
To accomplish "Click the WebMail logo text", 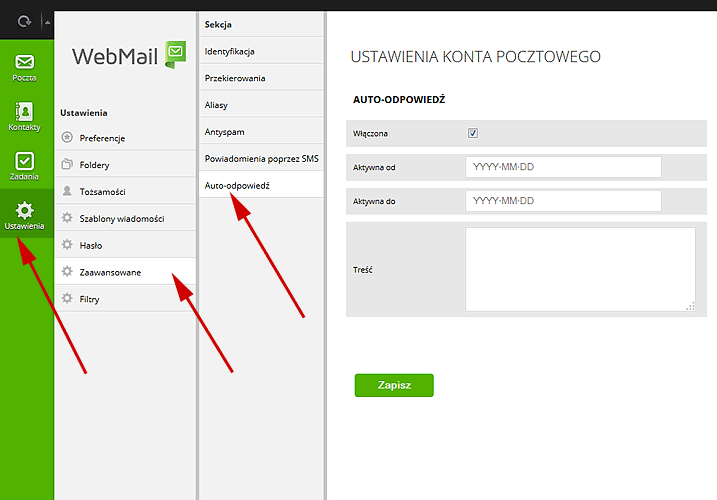I will coord(115,57).
